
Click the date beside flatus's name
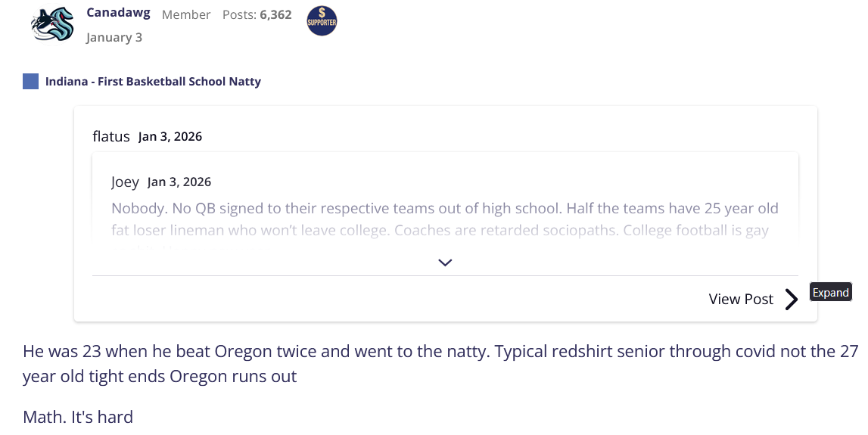[x=170, y=137]
